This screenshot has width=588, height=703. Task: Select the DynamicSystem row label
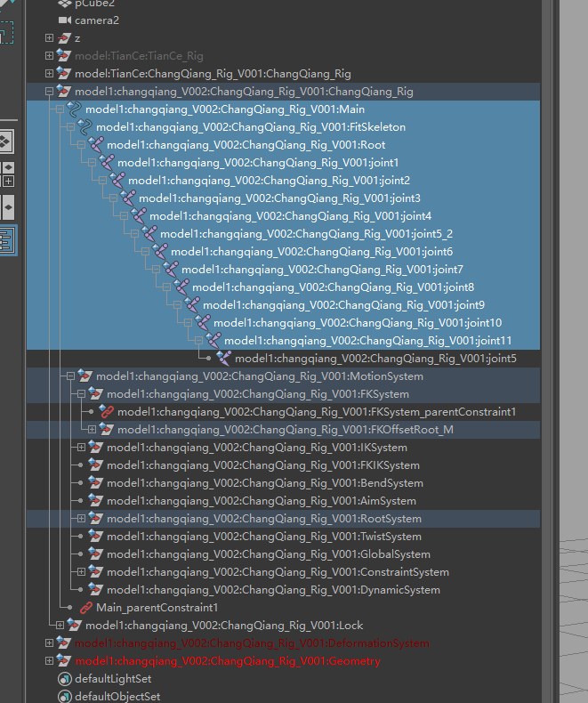(x=273, y=590)
